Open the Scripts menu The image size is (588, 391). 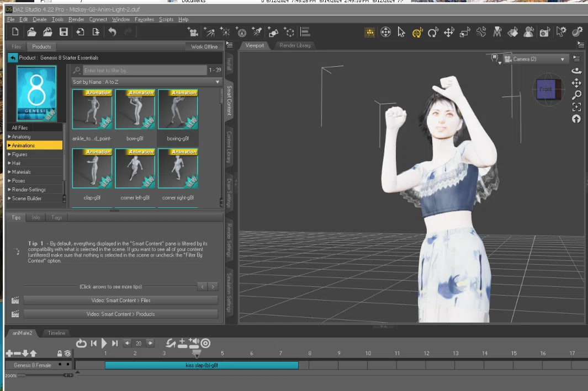[x=166, y=19]
